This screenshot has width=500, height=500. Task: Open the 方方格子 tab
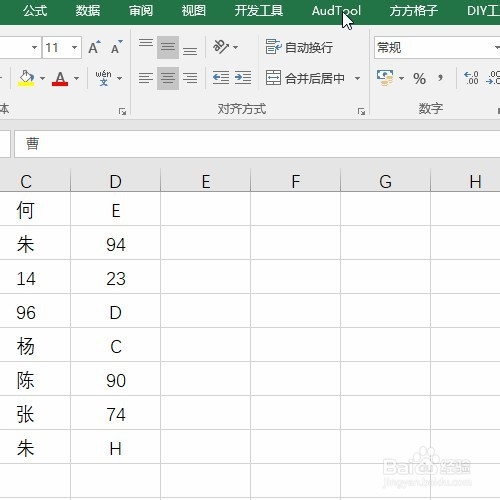pos(413,11)
